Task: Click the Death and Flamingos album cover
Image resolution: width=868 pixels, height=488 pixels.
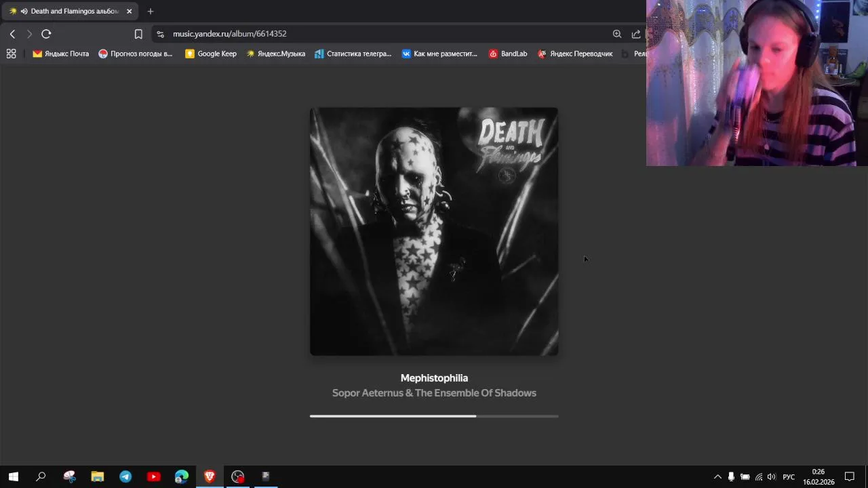Action: 434,231
